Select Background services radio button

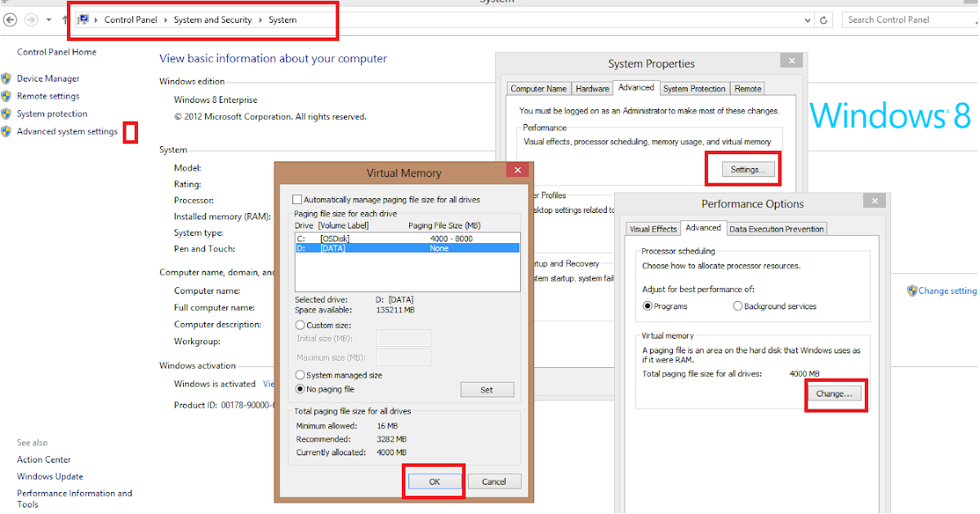[x=737, y=307]
